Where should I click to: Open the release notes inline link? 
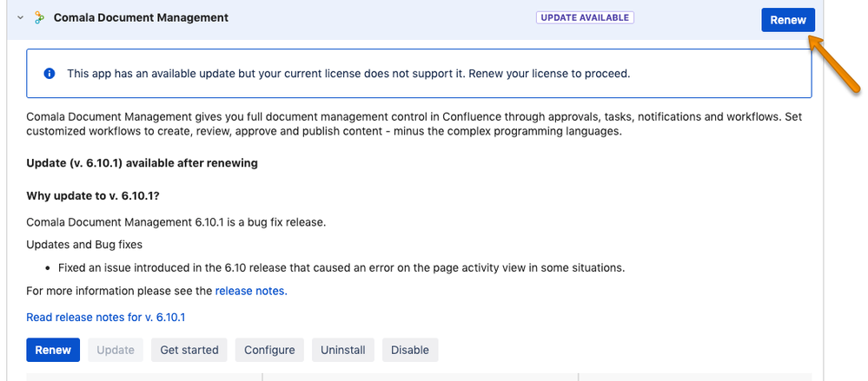pos(251,291)
